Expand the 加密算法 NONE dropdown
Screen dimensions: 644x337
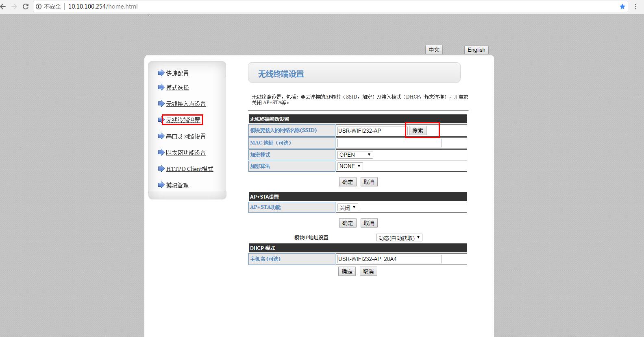[x=350, y=166]
